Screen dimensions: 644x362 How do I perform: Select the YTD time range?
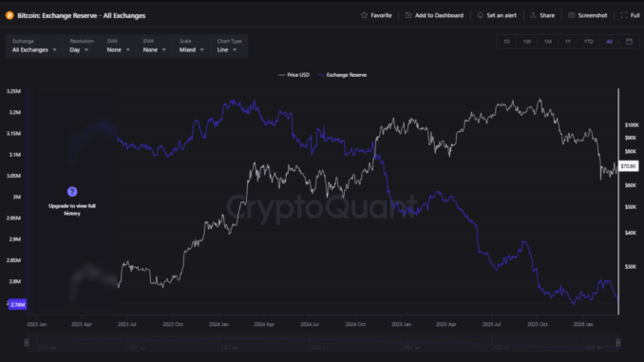(588, 42)
